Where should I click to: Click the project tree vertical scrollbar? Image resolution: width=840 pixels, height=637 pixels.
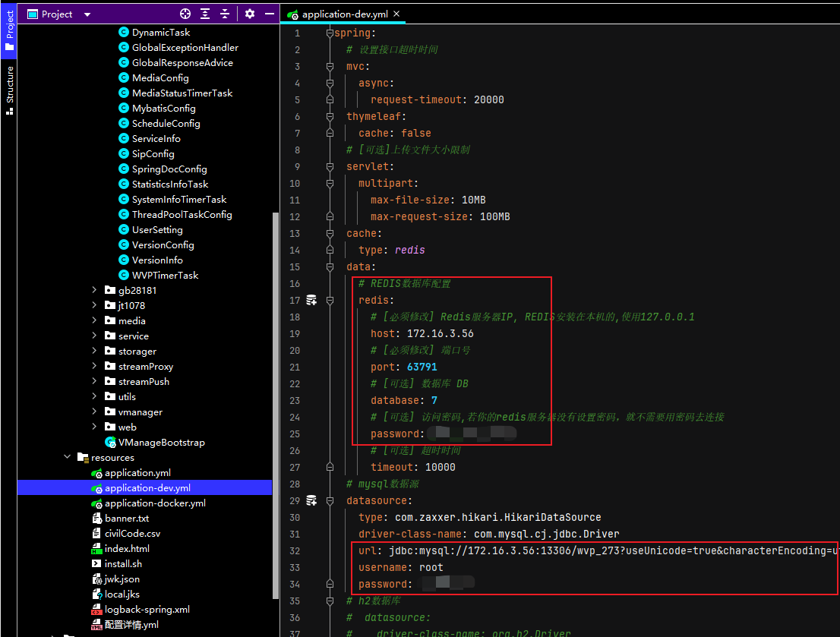(276, 405)
